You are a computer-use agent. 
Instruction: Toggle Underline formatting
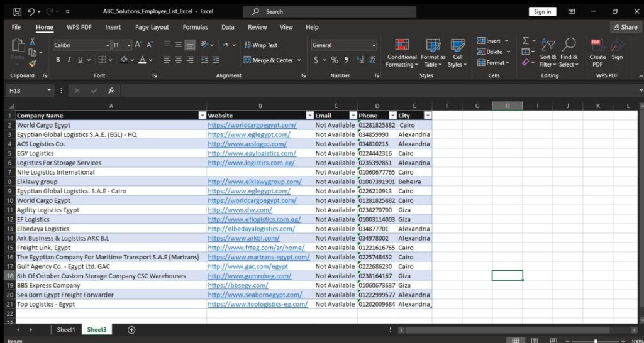(80, 60)
